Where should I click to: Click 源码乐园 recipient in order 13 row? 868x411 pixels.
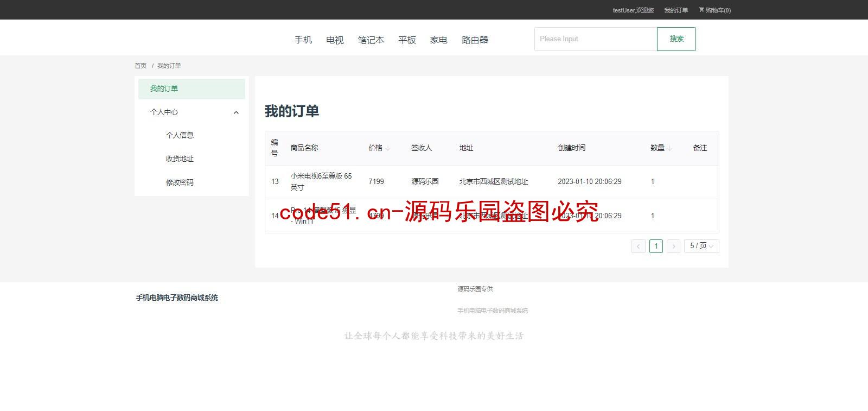pyautogui.click(x=425, y=181)
